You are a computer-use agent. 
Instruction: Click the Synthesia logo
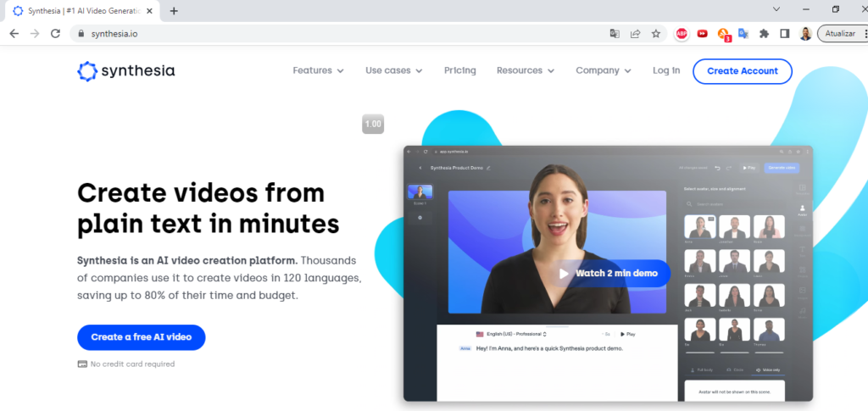click(x=125, y=71)
